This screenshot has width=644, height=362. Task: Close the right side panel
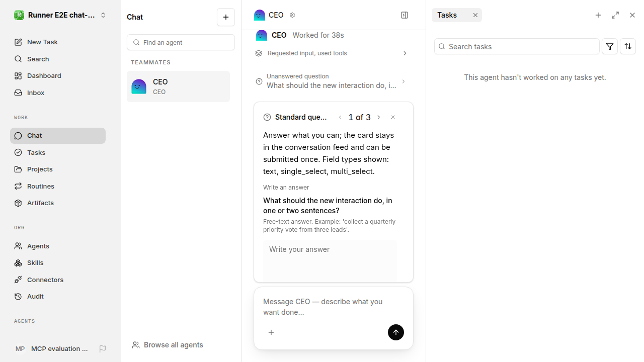632,15
